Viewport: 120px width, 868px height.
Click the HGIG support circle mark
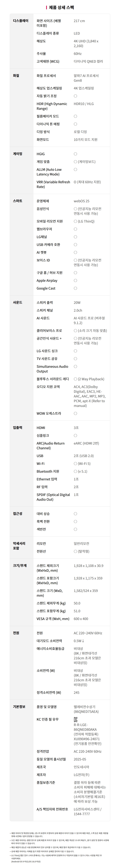click(75, 154)
